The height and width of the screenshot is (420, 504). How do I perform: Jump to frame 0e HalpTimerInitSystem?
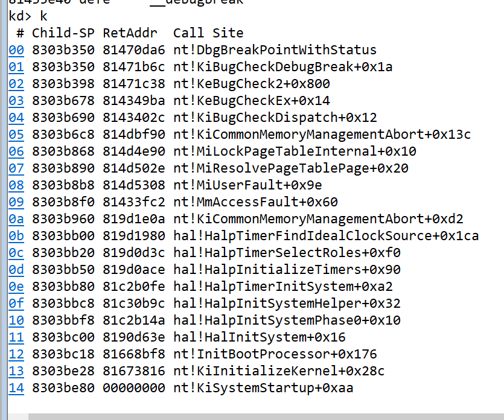(16, 287)
